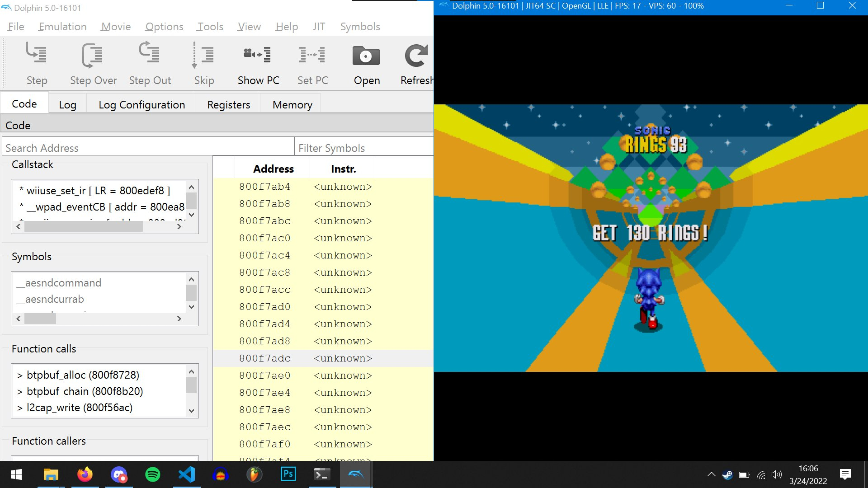Click the Open camera-folder icon
This screenshot has height=488, width=868.
pyautogui.click(x=366, y=56)
